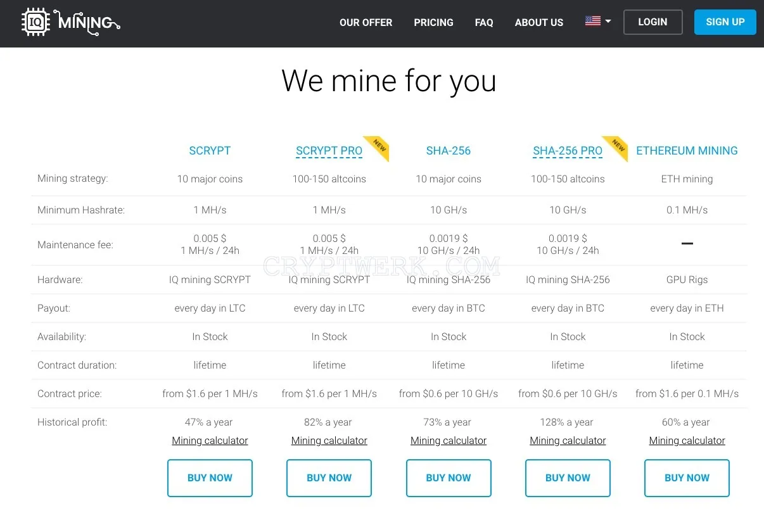Click the NEW badge on SHA-256 PRO
The image size is (764, 532).
coord(618,146)
